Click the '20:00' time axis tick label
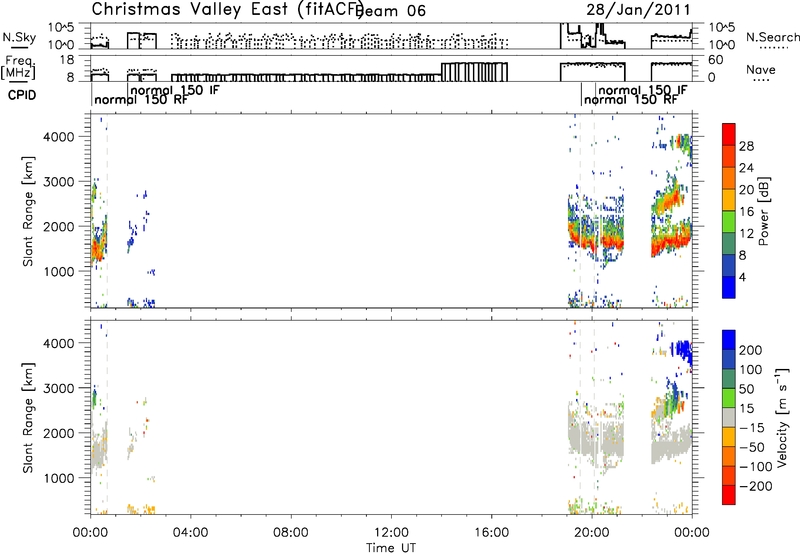The height and width of the screenshot is (554, 800). coord(592,533)
